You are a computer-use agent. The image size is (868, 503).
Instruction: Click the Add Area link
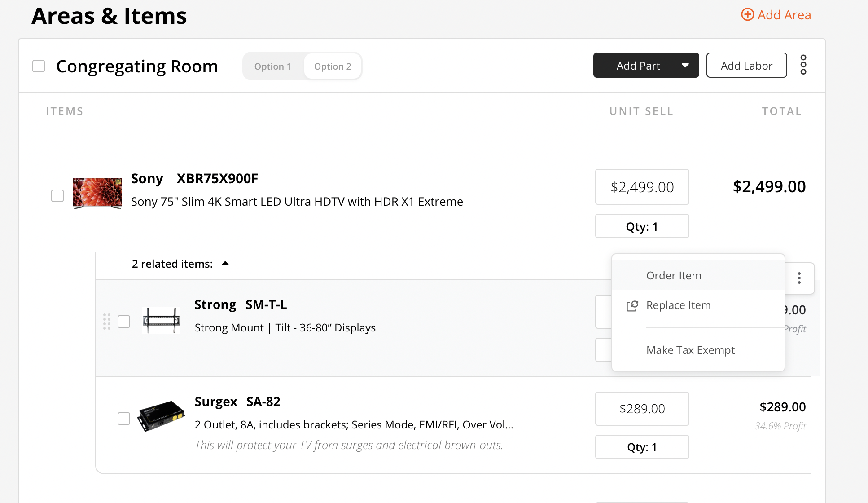point(776,15)
